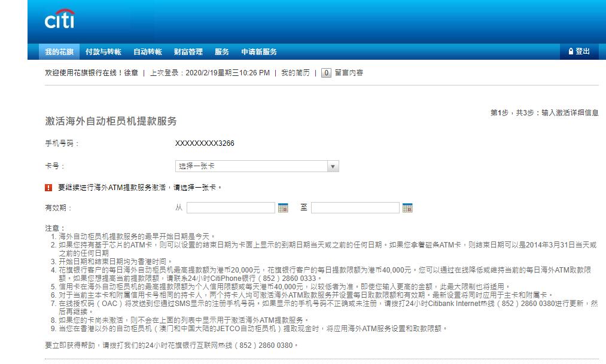Click the Citi logo
The width and height of the screenshot is (606, 364).
click(x=60, y=19)
